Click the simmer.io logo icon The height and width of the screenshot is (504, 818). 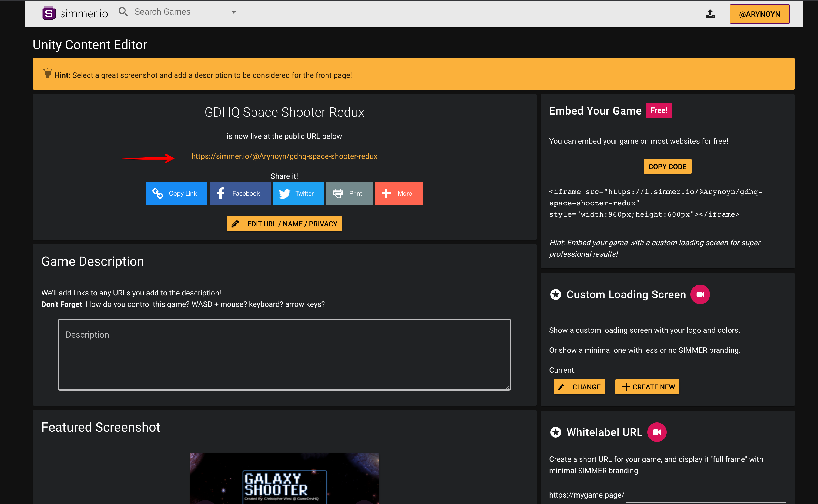[x=49, y=13]
